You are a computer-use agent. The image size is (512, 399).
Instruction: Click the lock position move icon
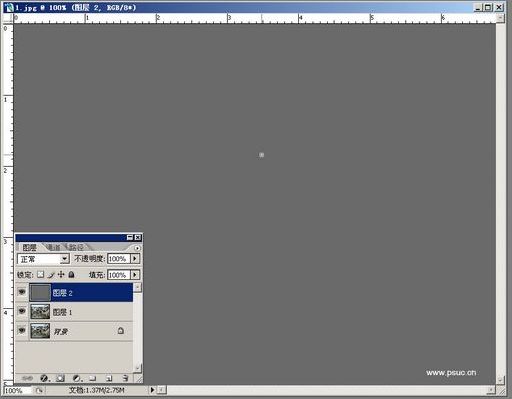pyautogui.click(x=61, y=275)
